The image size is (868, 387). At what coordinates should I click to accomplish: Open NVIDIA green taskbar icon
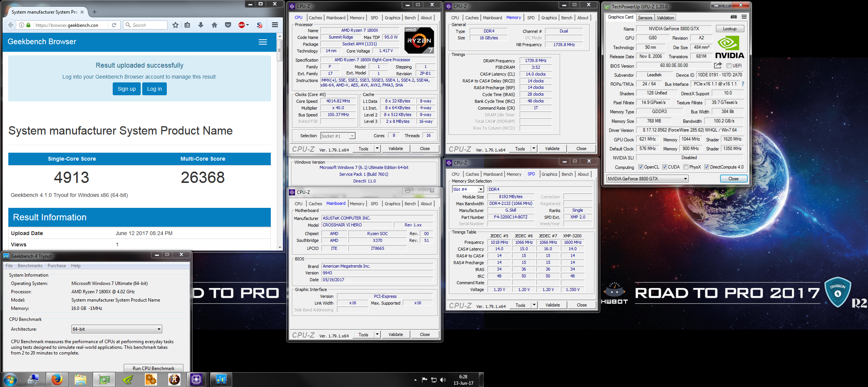(127, 379)
